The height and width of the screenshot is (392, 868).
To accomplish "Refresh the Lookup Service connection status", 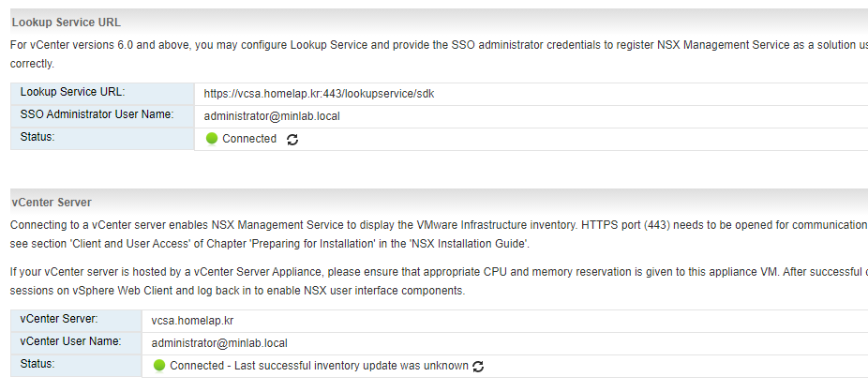I will click(292, 140).
